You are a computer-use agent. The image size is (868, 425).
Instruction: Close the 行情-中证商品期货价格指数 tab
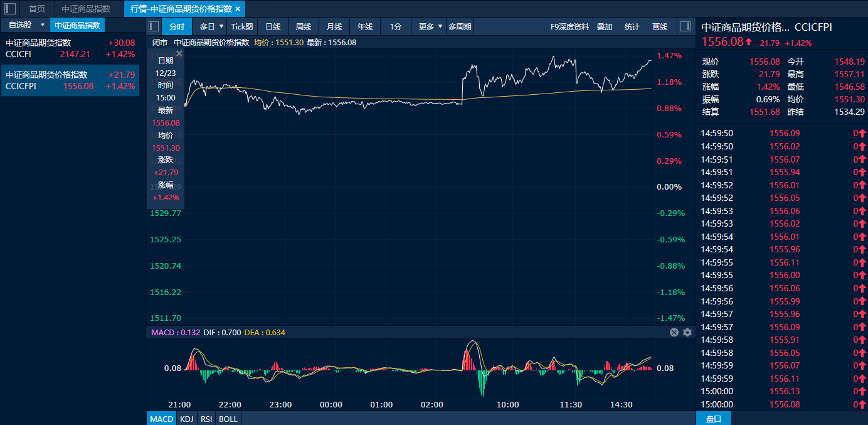pos(238,9)
